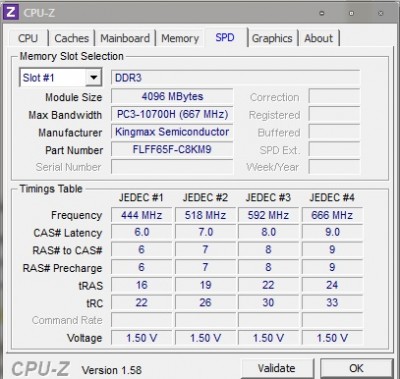
Task: Click the FLFF65F-C8KM9 part number
Action: pos(172,150)
